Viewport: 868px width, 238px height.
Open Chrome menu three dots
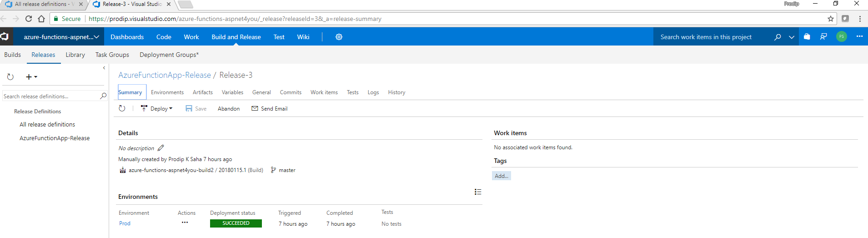(x=860, y=19)
